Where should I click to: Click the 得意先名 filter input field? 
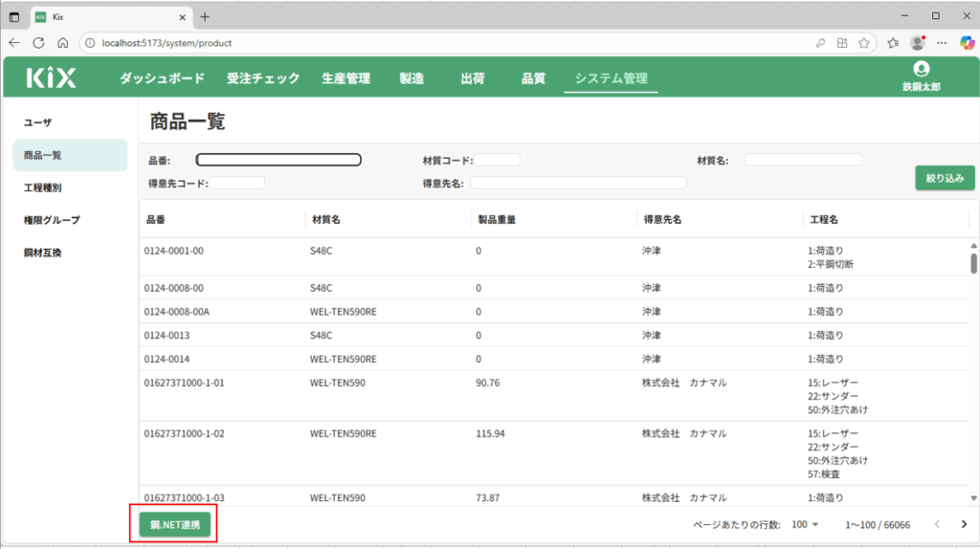coord(578,183)
